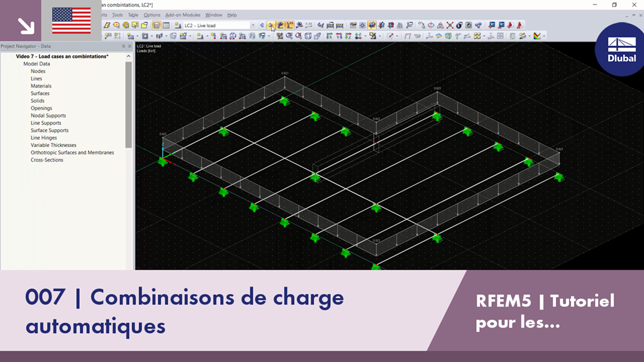Select Surface Supports tree entry
This screenshot has width=644, height=362.
click(x=50, y=131)
